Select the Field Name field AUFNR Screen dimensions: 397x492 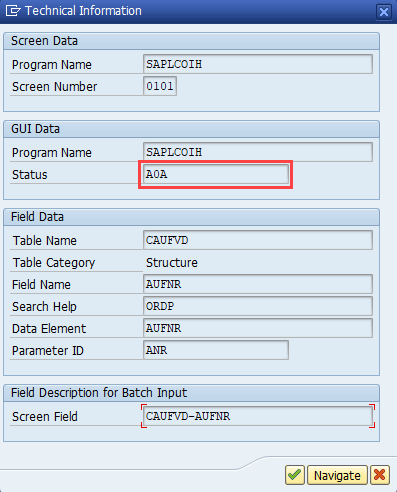[258, 284]
